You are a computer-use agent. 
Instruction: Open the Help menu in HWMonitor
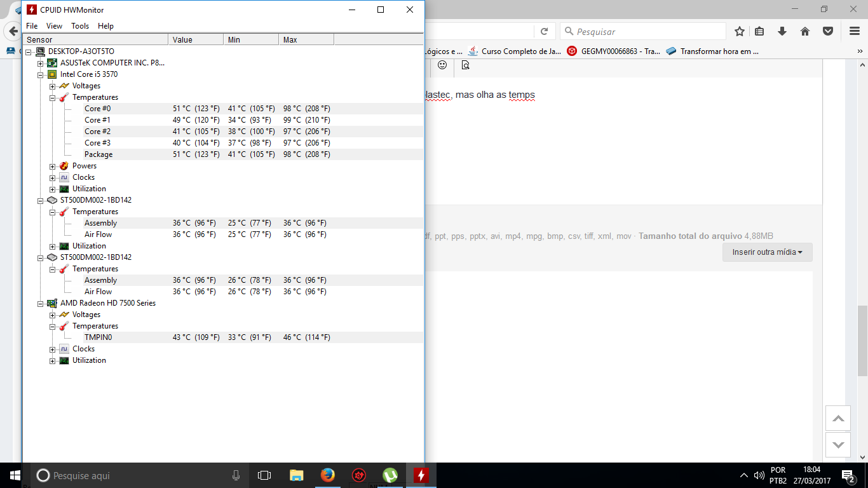[x=105, y=26]
